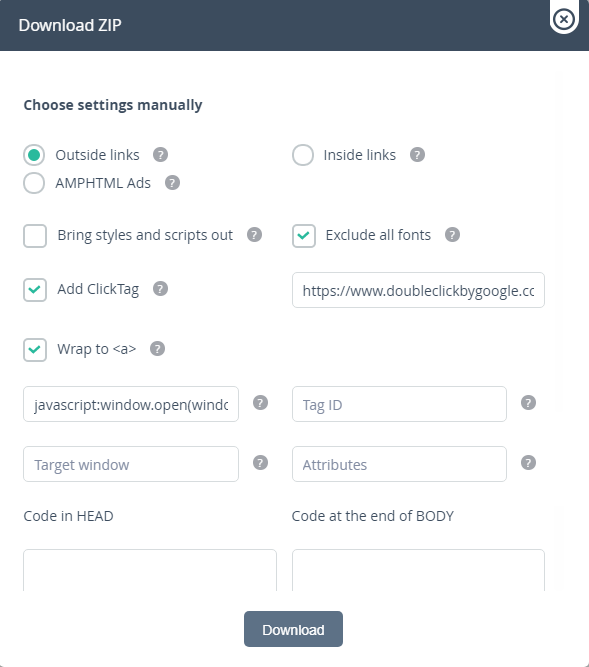Viewport: 589px width, 667px height.
Task: Close the Download ZIP dialog
Action: (x=564, y=19)
